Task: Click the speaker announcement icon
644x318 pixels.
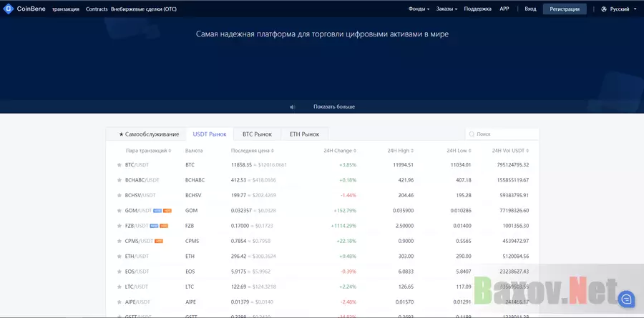Action: [293, 106]
